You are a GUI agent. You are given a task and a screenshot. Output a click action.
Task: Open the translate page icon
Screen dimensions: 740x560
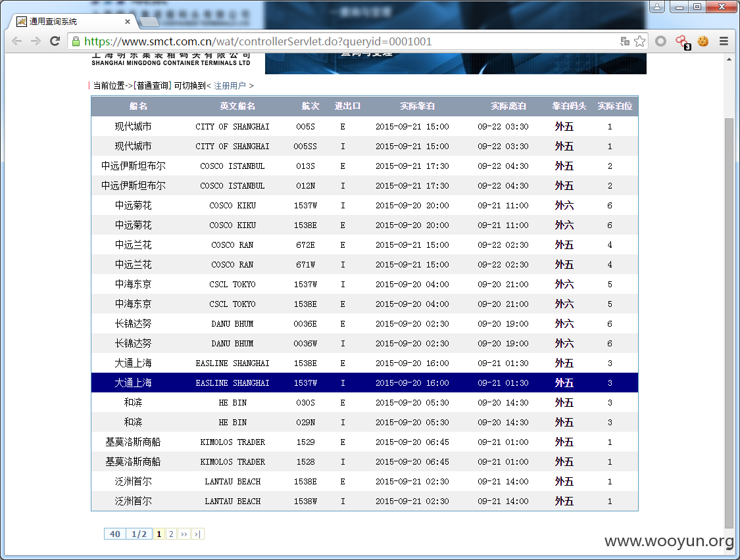(624, 41)
